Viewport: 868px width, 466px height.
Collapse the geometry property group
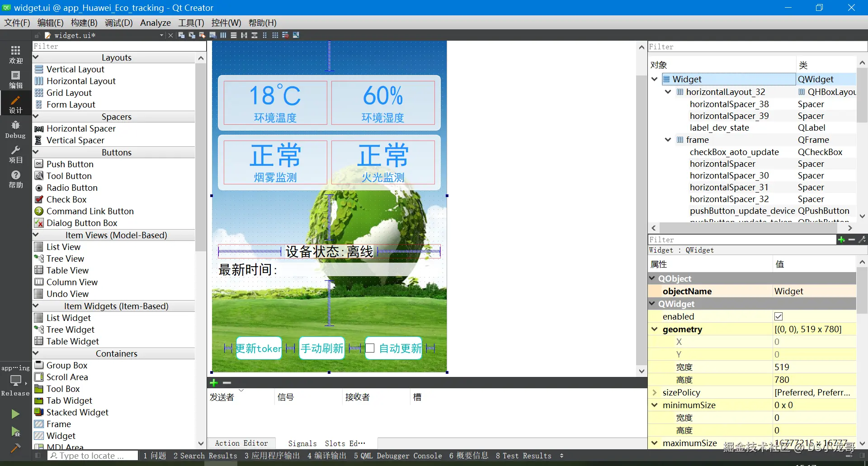[654, 329]
